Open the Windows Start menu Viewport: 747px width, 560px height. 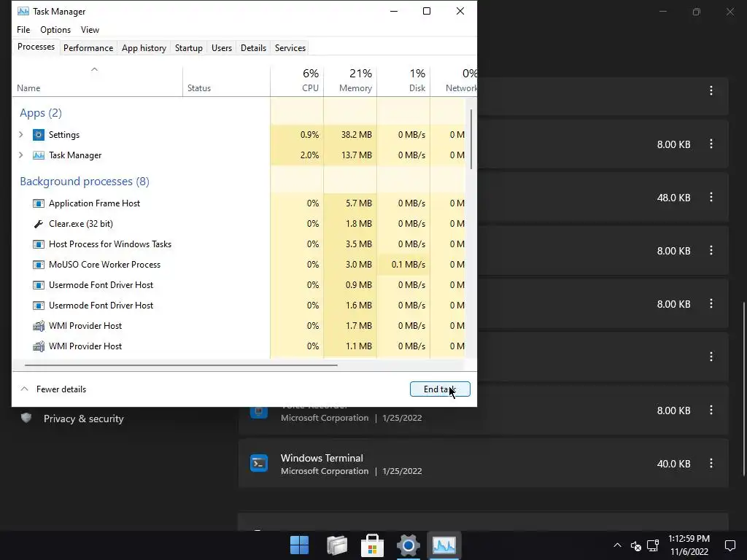pos(300,545)
